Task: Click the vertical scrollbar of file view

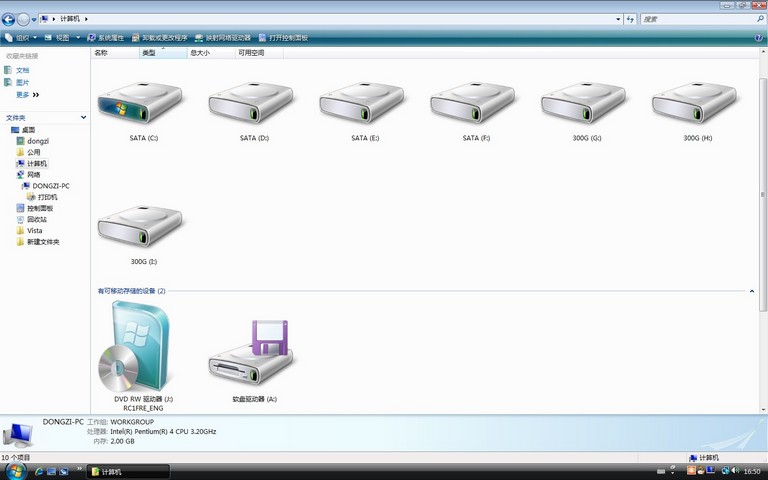Action: pyautogui.click(x=763, y=194)
